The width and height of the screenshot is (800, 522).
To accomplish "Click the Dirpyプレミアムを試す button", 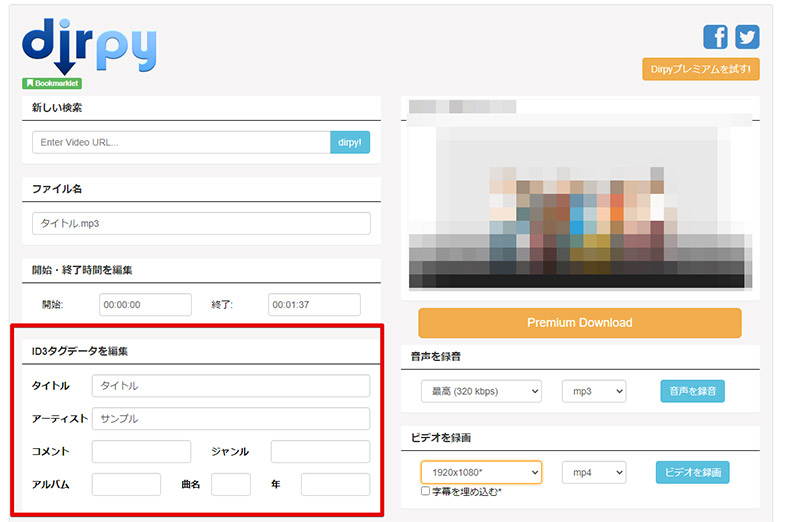I will (x=701, y=69).
